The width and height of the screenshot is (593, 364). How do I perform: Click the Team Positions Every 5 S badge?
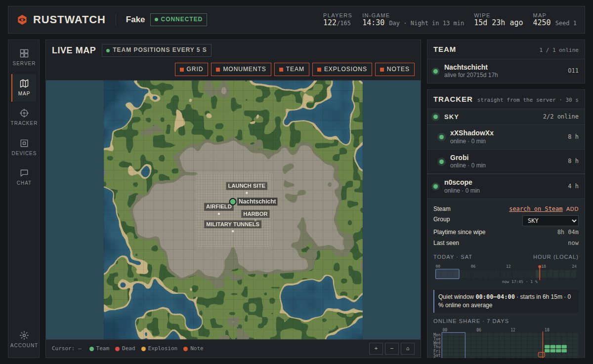(x=157, y=50)
